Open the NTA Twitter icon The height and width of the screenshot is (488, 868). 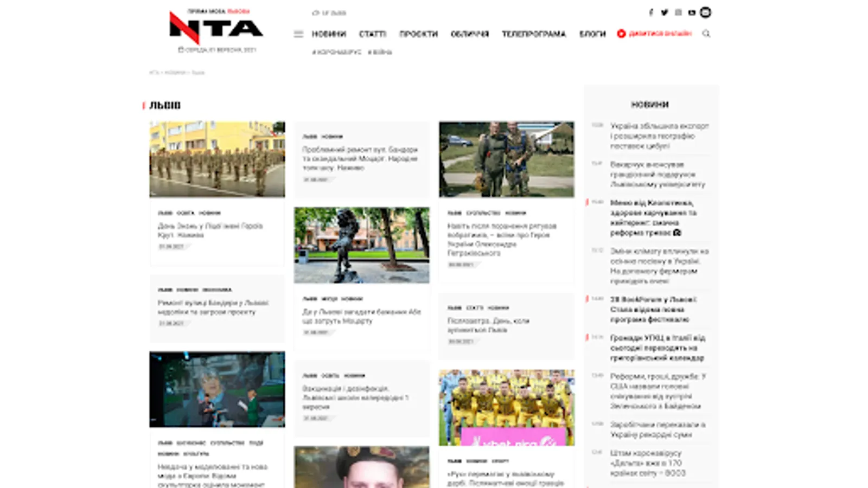[665, 12]
